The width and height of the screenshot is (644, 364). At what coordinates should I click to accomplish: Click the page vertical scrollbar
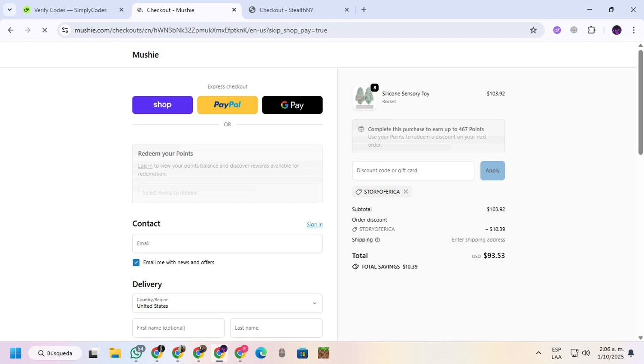click(640, 102)
